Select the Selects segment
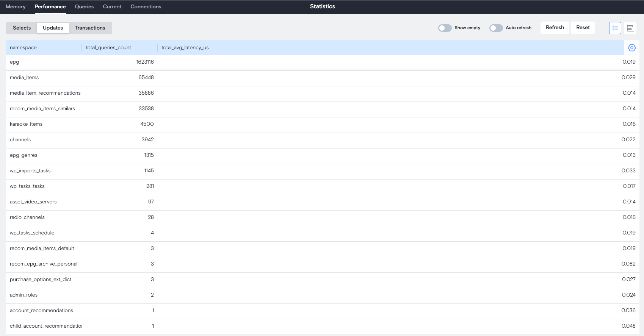The height and width of the screenshot is (336, 644). pyautogui.click(x=22, y=28)
